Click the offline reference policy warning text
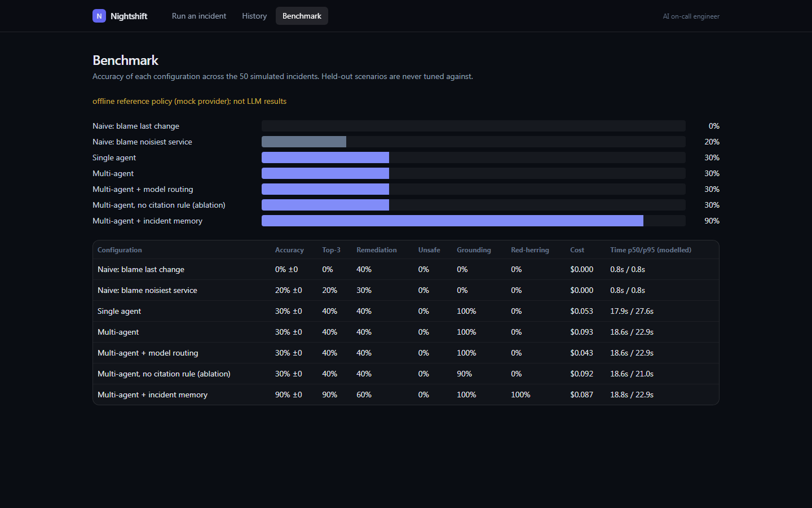 (x=189, y=101)
